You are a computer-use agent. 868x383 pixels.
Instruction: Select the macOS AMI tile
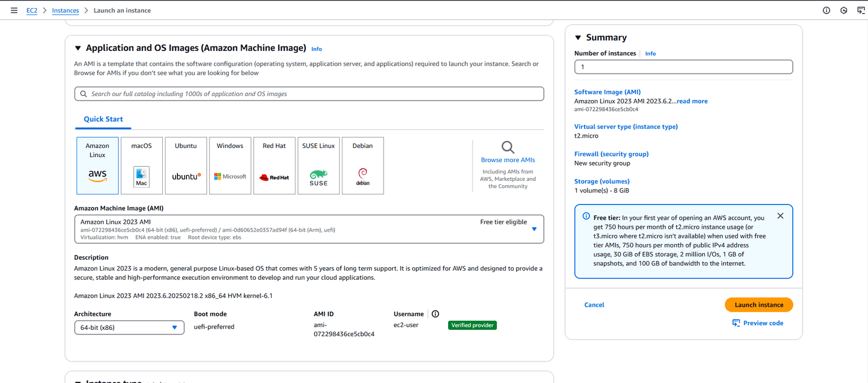pos(141,166)
